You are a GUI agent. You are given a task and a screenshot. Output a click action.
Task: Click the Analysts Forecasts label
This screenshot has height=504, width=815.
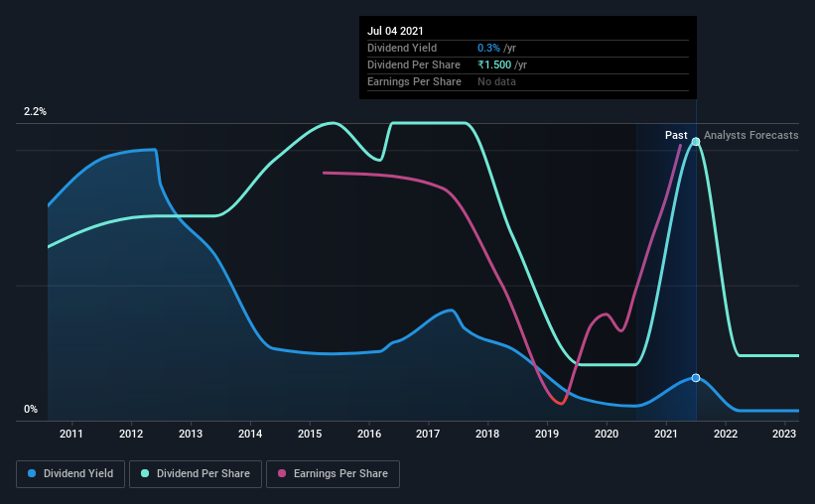751,135
